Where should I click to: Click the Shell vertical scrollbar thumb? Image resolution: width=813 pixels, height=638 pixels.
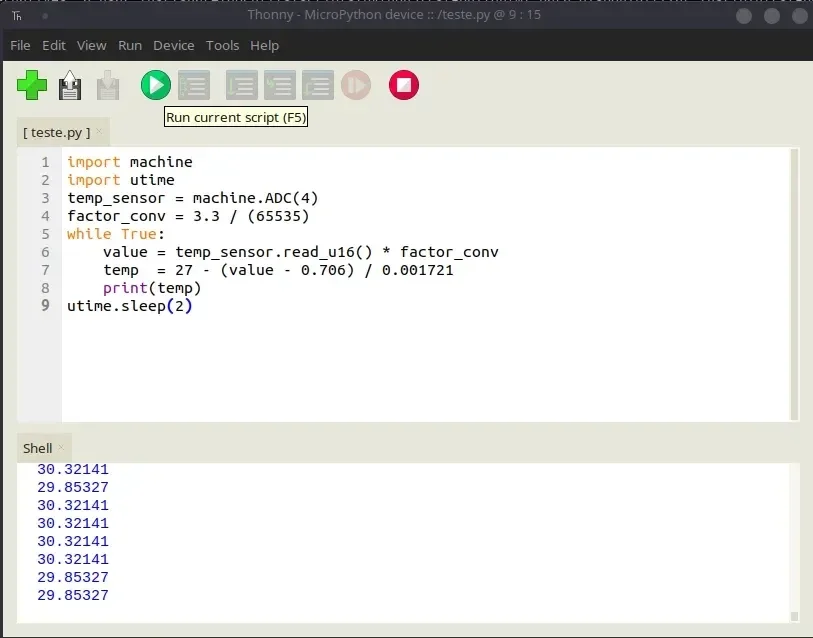(x=794, y=616)
